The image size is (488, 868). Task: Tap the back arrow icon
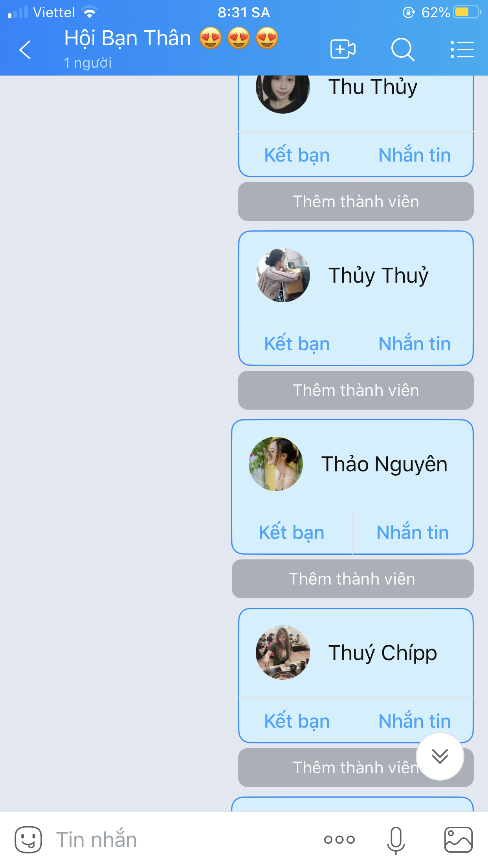(25, 50)
